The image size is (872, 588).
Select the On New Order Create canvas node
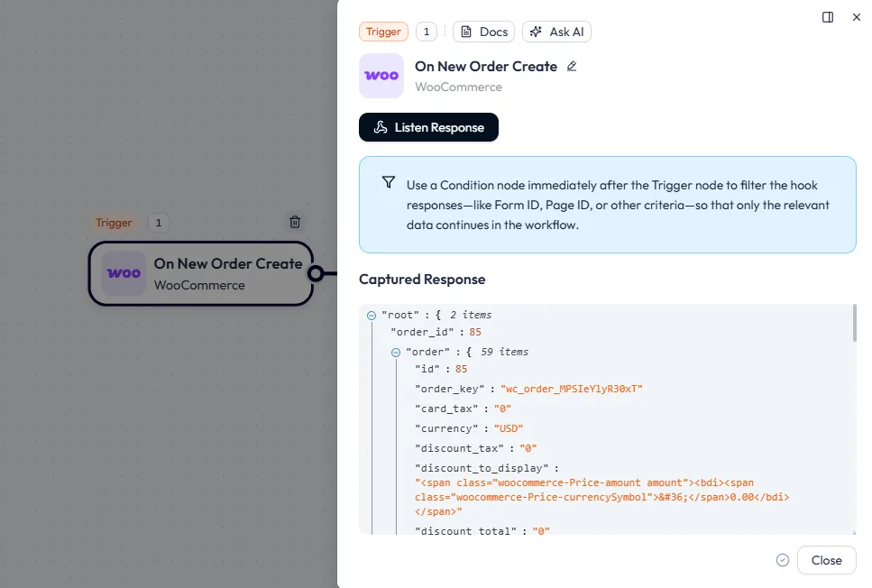201,273
